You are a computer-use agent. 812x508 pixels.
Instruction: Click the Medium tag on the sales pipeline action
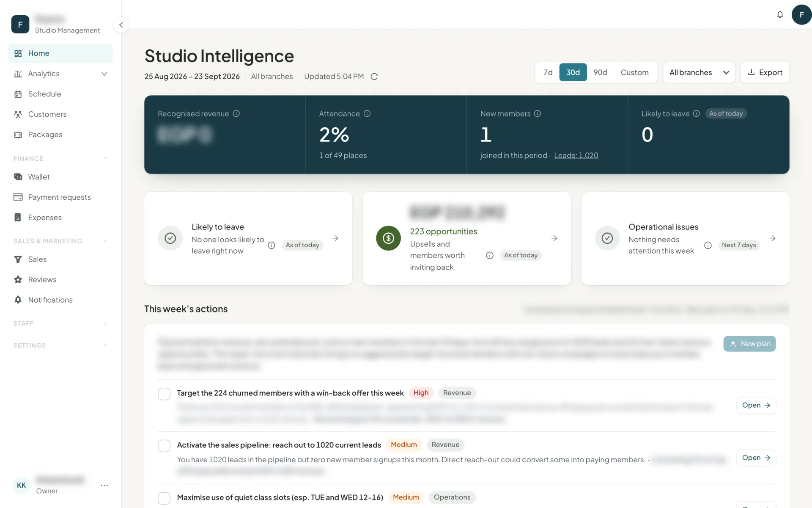coord(404,445)
